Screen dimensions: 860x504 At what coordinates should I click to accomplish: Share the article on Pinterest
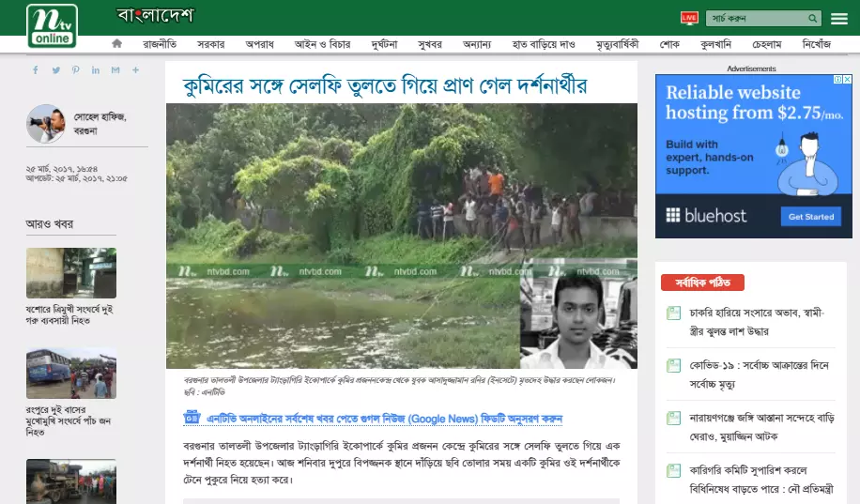click(76, 70)
